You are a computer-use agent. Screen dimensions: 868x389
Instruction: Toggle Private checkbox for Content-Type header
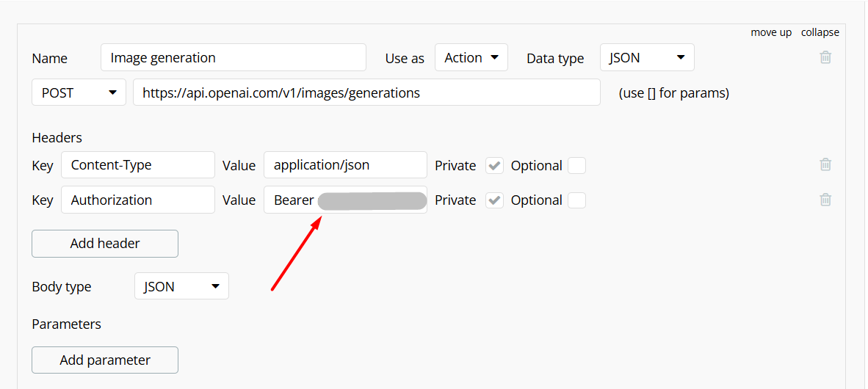click(x=495, y=165)
